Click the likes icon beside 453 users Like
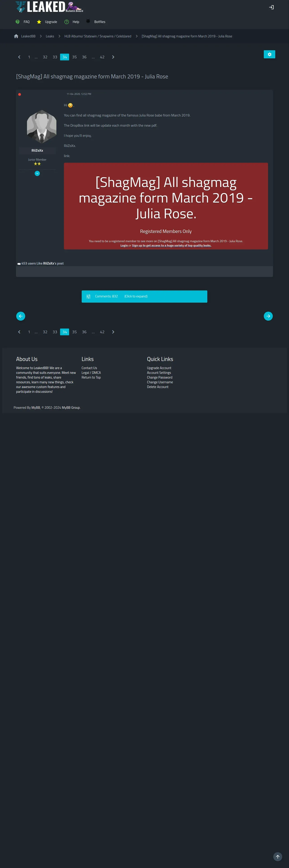 pyautogui.click(x=19, y=264)
